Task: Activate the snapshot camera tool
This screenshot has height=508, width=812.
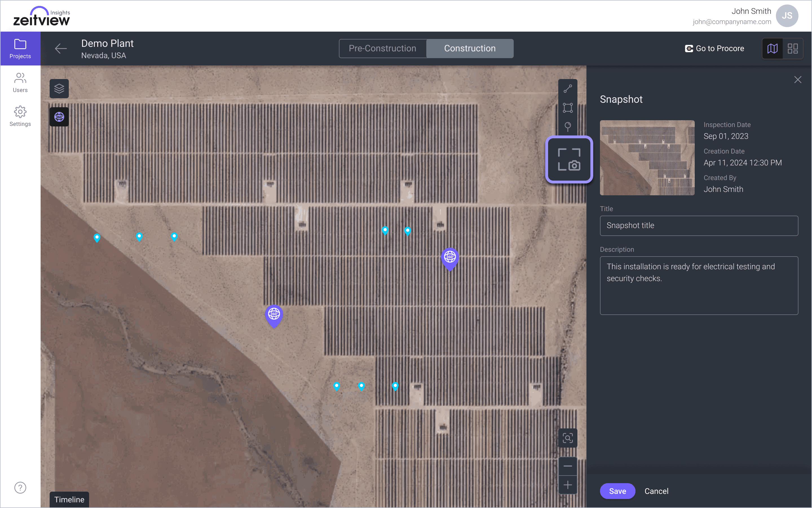Action: (569, 159)
